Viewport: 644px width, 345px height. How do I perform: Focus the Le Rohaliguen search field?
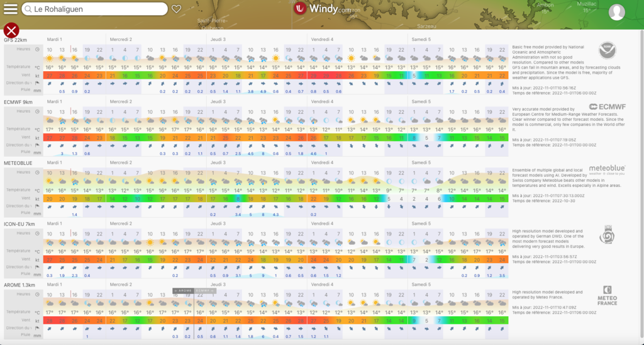pos(95,9)
